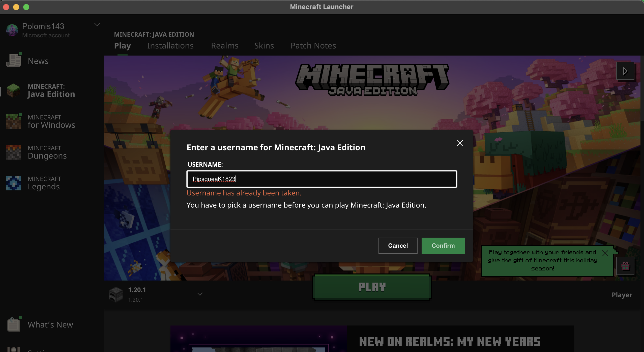644x352 pixels.
Task: Click the gift present icon
Action: pos(625,266)
